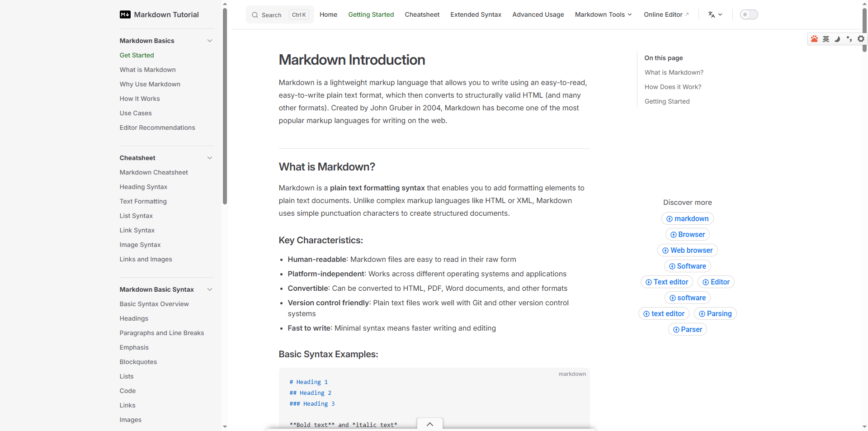Open the Advanced Usage page
This screenshot has height=431, width=868.
(x=538, y=14)
